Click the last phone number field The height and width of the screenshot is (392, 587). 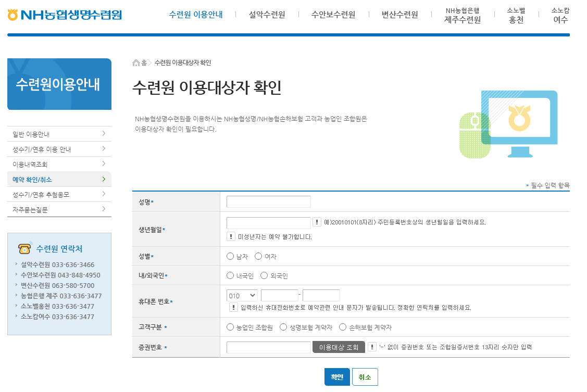(x=321, y=296)
